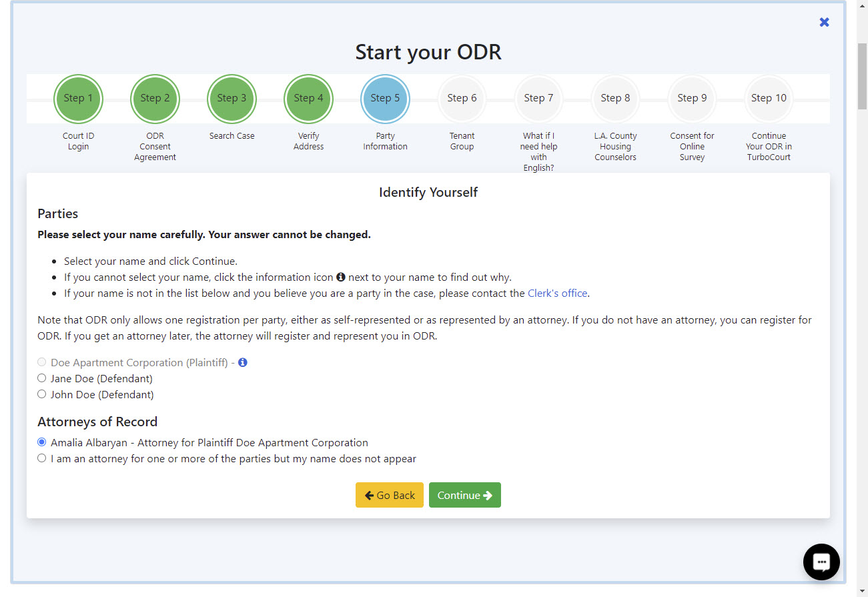Select John Doe (Defendant)
868x597 pixels.
tap(42, 394)
